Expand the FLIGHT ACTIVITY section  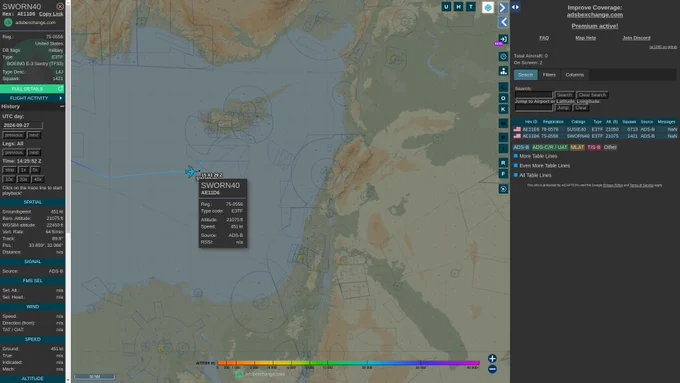coord(33,98)
